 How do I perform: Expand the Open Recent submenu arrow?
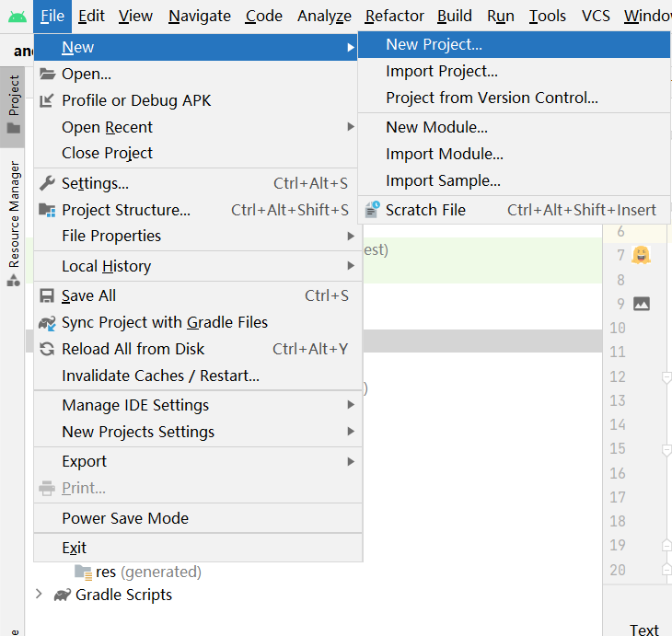point(351,127)
